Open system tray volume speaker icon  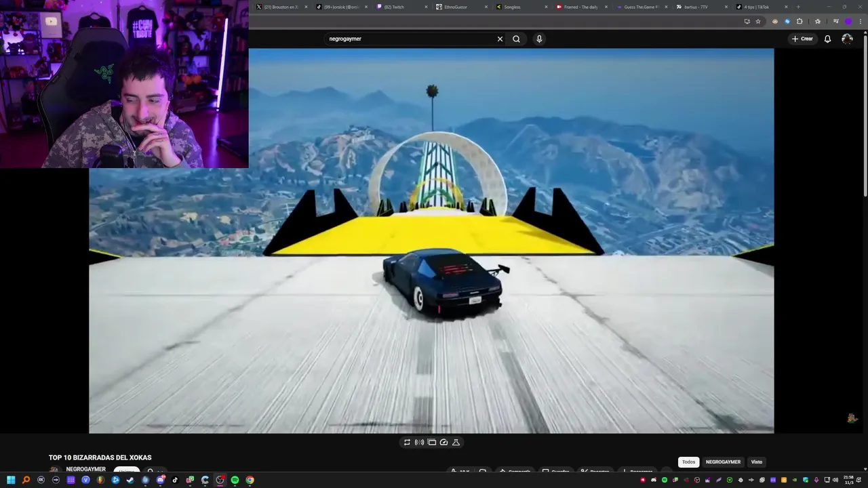[835, 480]
